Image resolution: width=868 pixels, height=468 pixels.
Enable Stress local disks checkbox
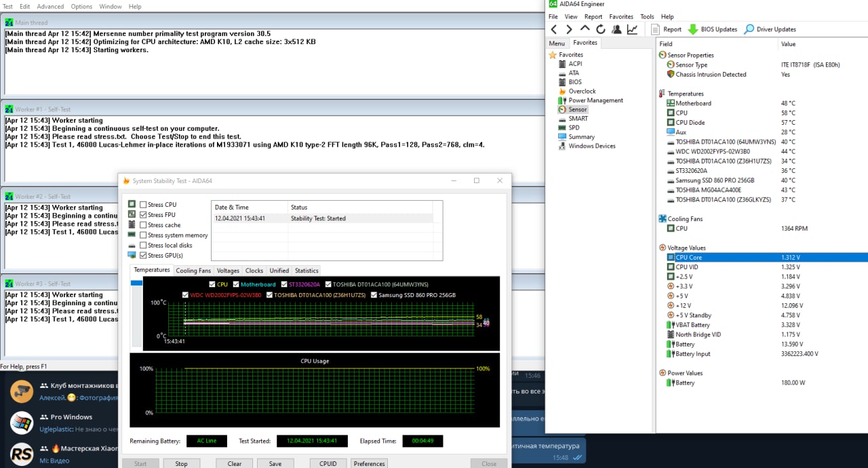pos(143,246)
